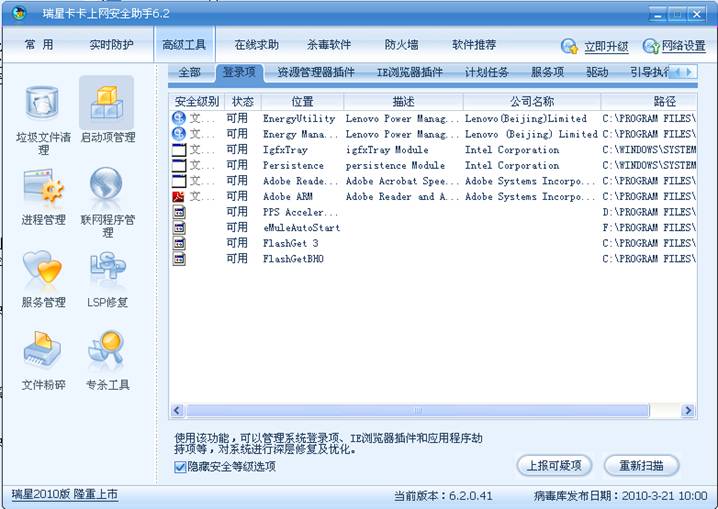Switch to the 常用 main tab
The height and width of the screenshot is (509, 718).
[38, 44]
